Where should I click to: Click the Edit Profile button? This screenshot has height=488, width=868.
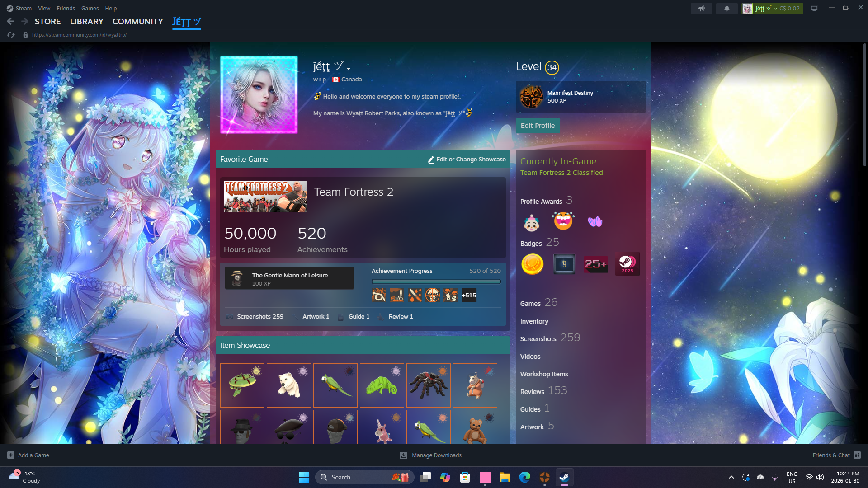click(x=538, y=126)
